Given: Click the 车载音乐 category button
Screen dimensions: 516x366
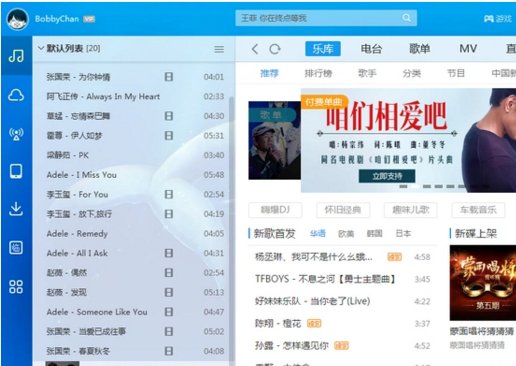Looking at the screenshot, I should (x=478, y=210).
